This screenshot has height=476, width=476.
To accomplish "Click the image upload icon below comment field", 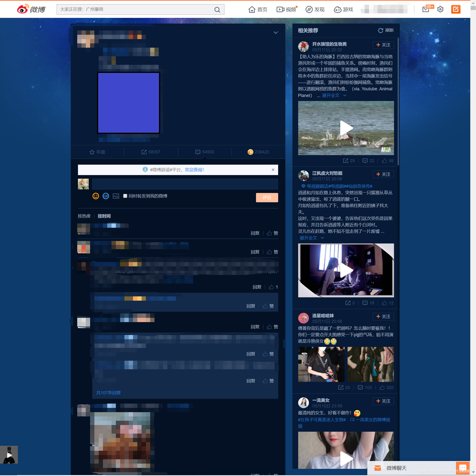I will 116,196.
